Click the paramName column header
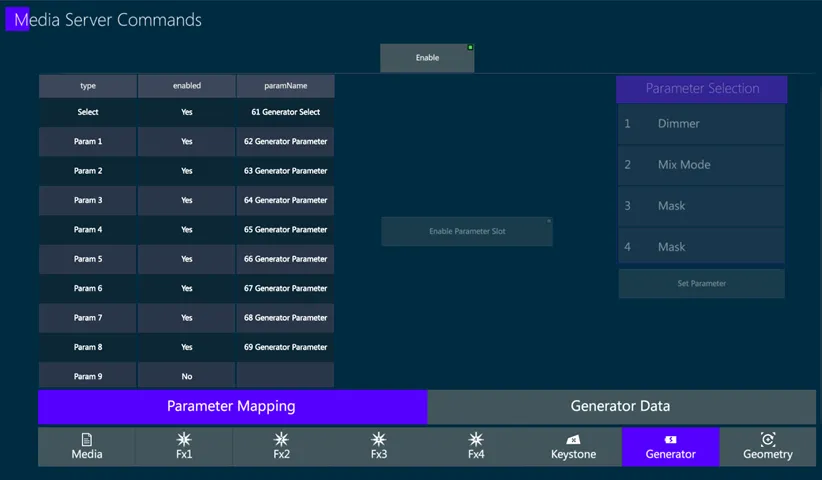The image size is (822, 480). pyautogui.click(x=286, y=86)
